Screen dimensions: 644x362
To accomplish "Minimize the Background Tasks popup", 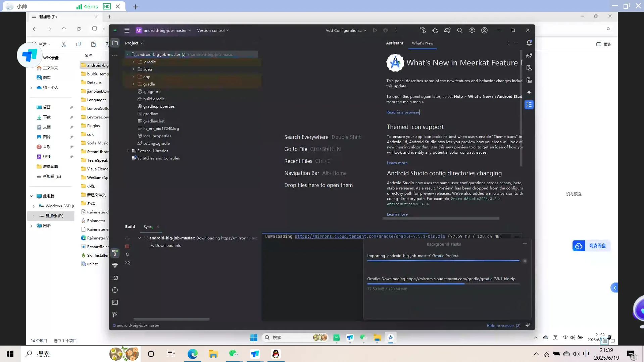I will pos(525,244).
